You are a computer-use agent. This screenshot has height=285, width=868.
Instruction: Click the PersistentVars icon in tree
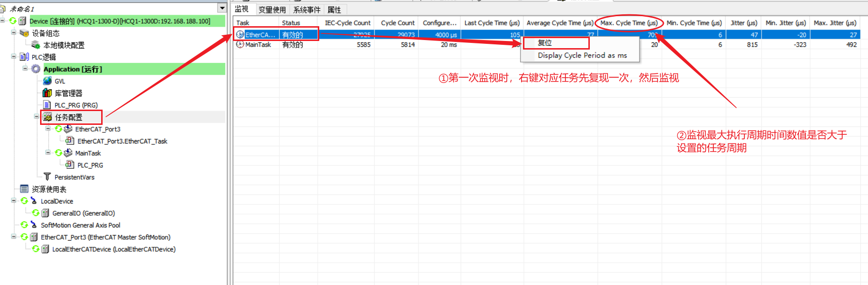[x=47, y=177]
